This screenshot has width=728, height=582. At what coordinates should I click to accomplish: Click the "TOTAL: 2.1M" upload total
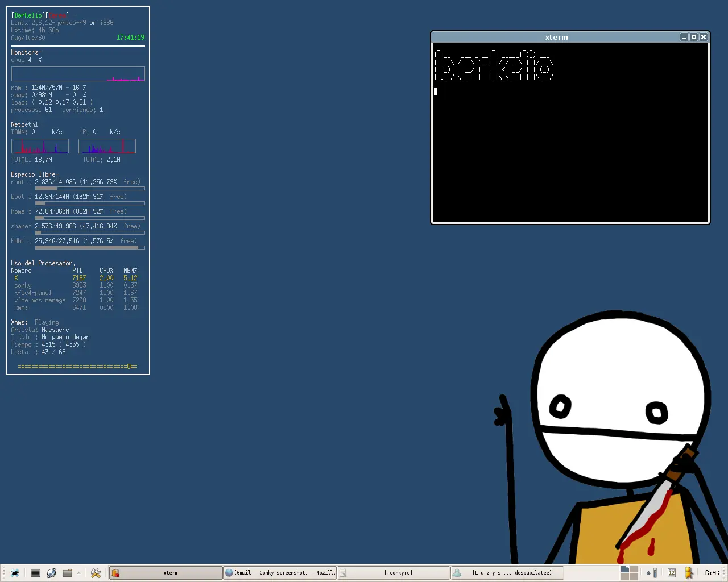(101, 160)
